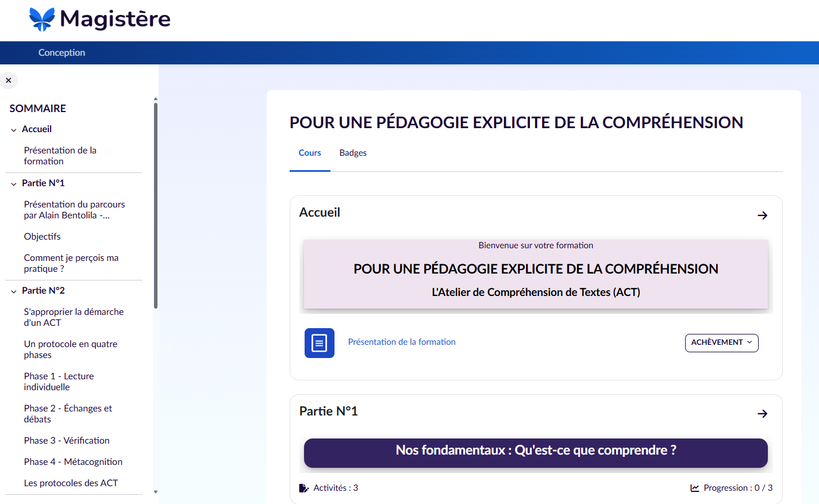This screenshot has height=504, width=819.
Task: Open the Conception menu item
Action: (61, 52)
